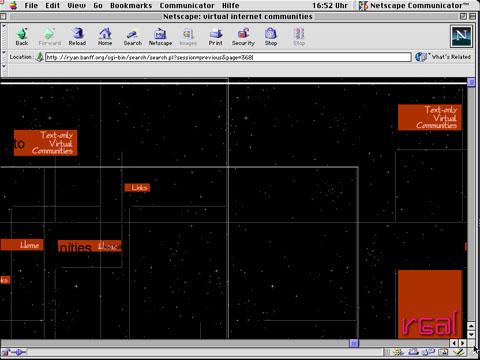Collapse the location toolbar via its triangle
The image size is (480, 360).
(x=4, y=53)
